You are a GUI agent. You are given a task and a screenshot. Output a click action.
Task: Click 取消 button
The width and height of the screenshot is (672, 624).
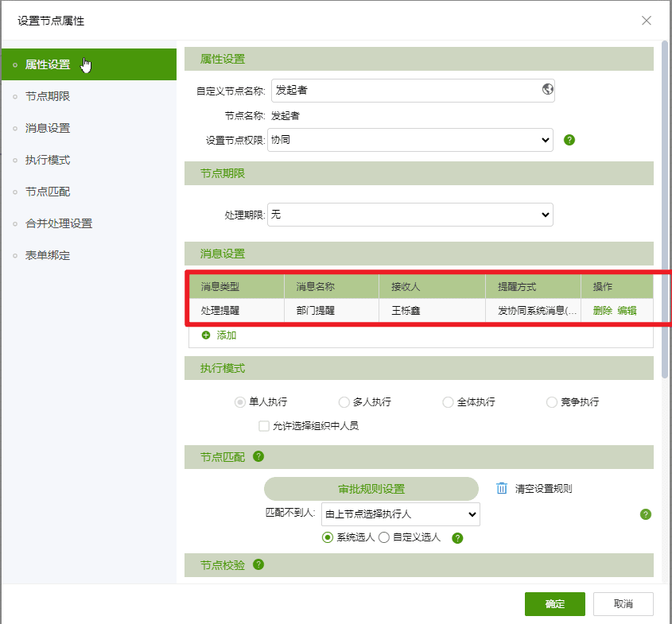pos(623,604)
